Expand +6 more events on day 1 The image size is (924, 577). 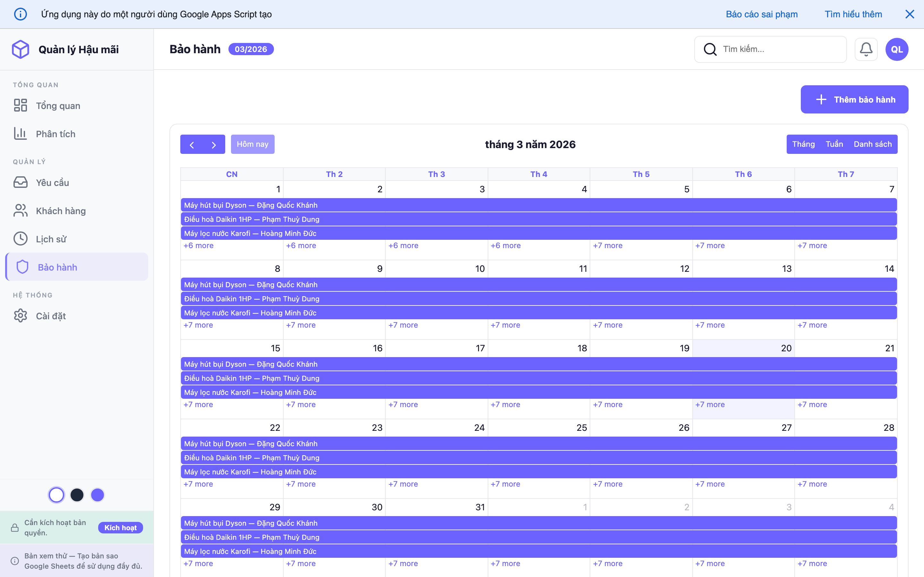click(x=199, y=245)
